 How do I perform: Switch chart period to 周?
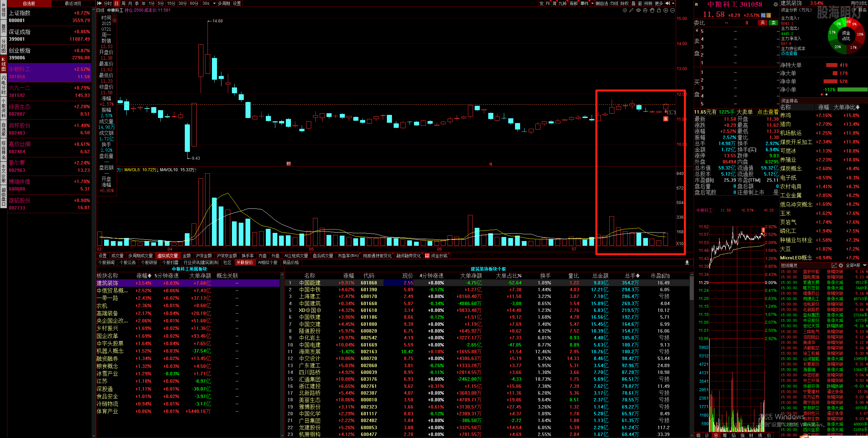tap(123, 3)
